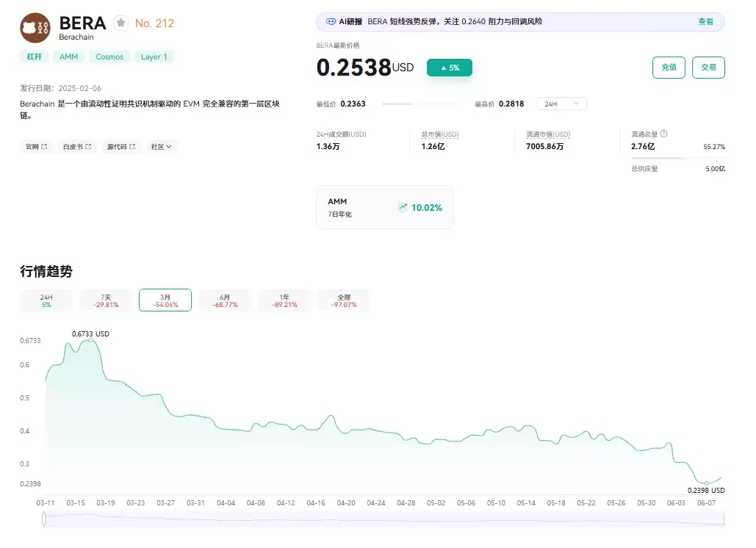Screen dimensions: 756x548
Task: Open 官网 external link
Action: [36, 146]
